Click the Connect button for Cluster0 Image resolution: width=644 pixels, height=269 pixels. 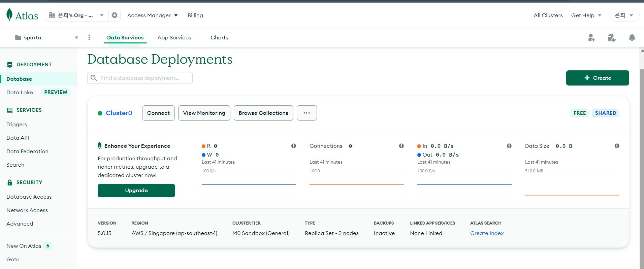pyautogui.click(x=158, y=113)
